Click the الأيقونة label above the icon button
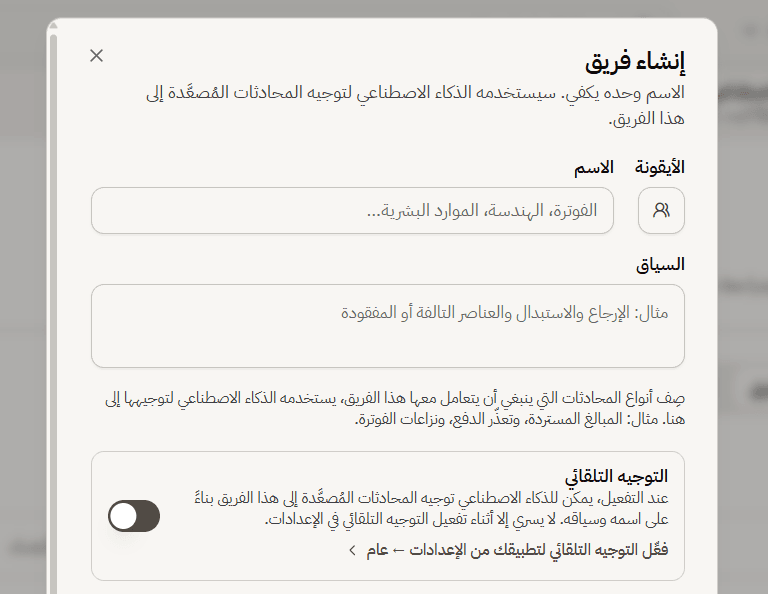 (x=660, y=167)
